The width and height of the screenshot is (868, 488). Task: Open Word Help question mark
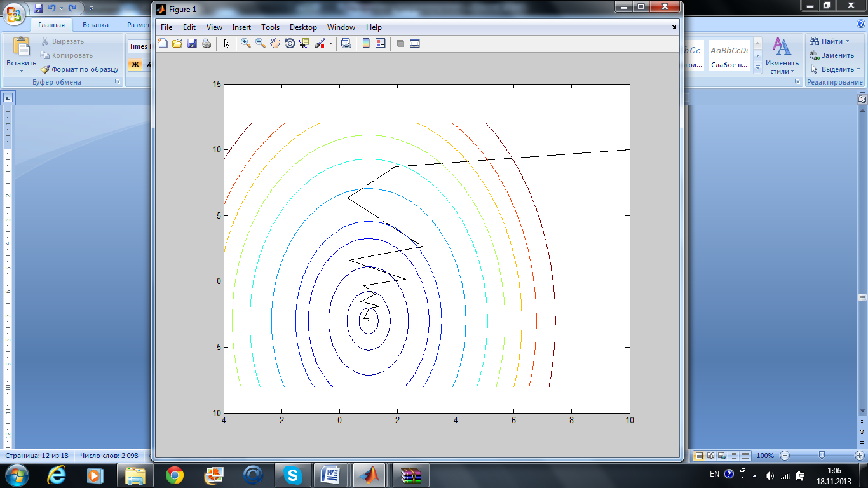click(861, 25)
